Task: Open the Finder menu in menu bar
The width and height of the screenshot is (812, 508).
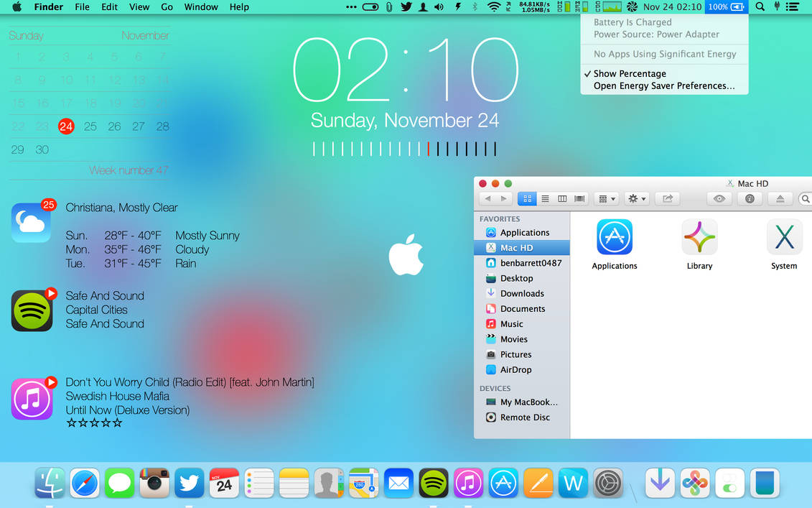Action: [48, 6]
